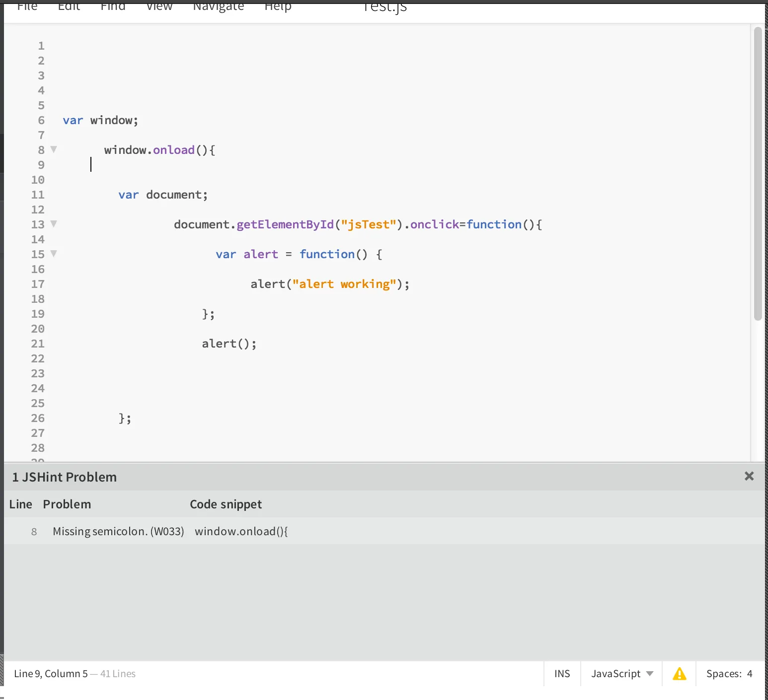Viewport: 768px width, 700px height.
Task: Open the Find menu
Action: [113, 6]
